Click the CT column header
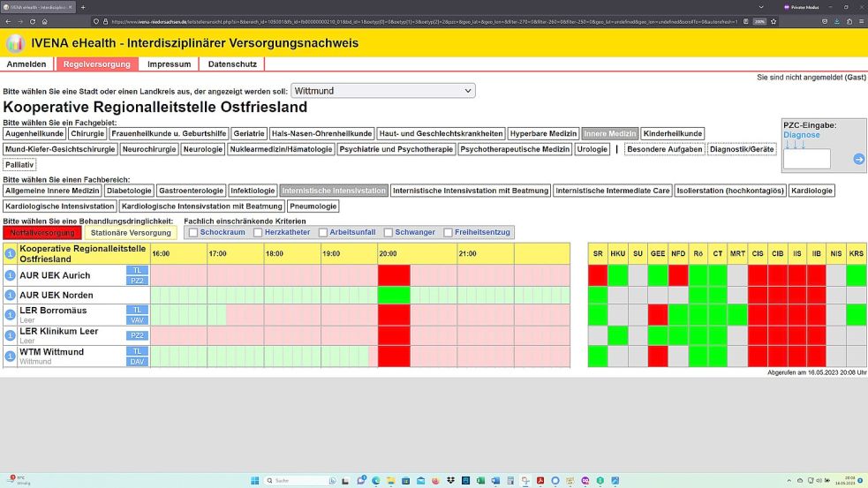 [717, 253]
